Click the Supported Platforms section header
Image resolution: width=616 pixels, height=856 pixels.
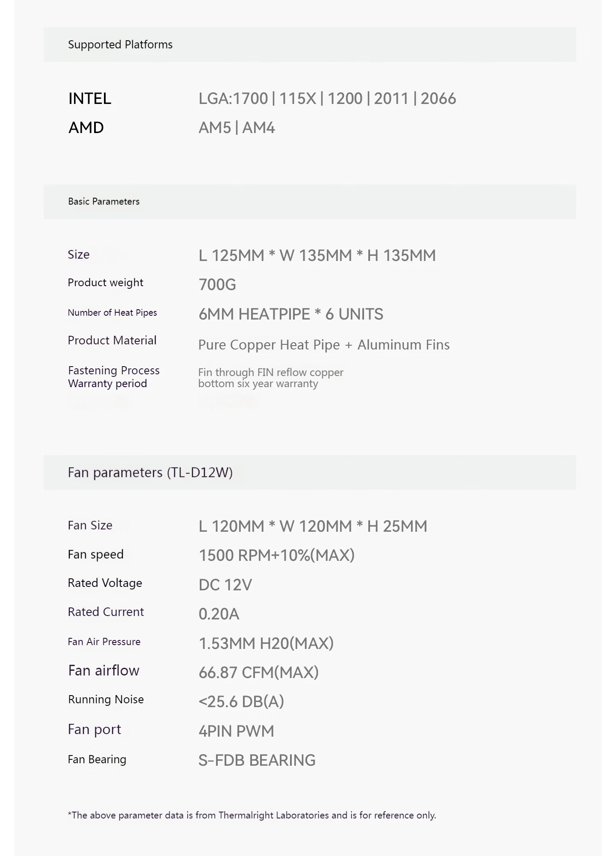120,44
